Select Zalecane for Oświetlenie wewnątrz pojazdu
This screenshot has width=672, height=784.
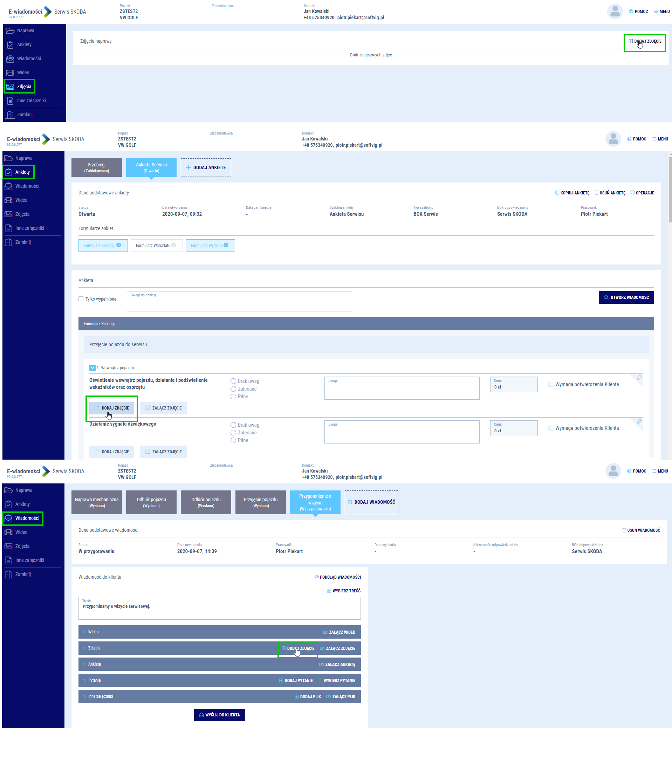233,389
